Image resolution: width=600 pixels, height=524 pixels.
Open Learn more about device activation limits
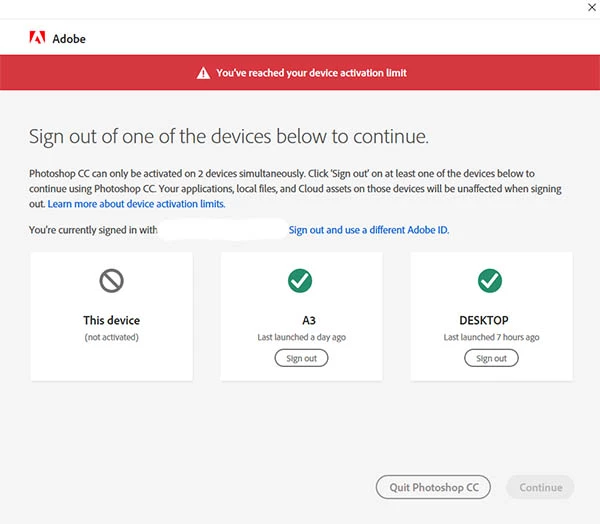tap(136, 204)
